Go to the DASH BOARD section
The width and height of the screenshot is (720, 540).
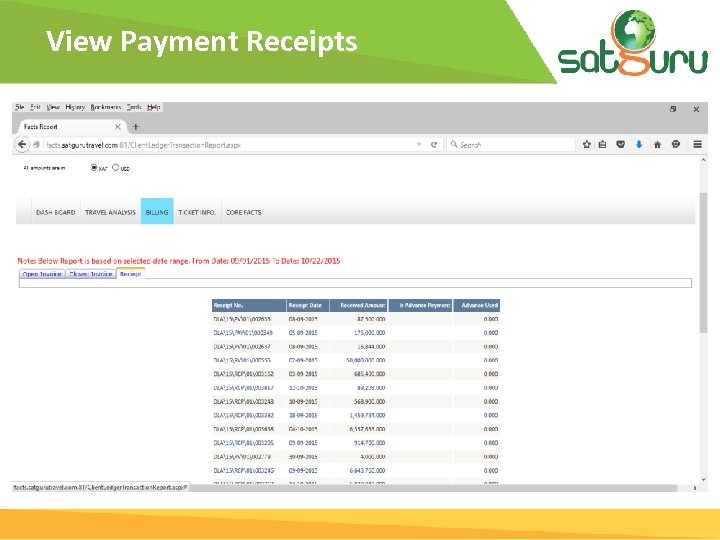coord(56,212)
